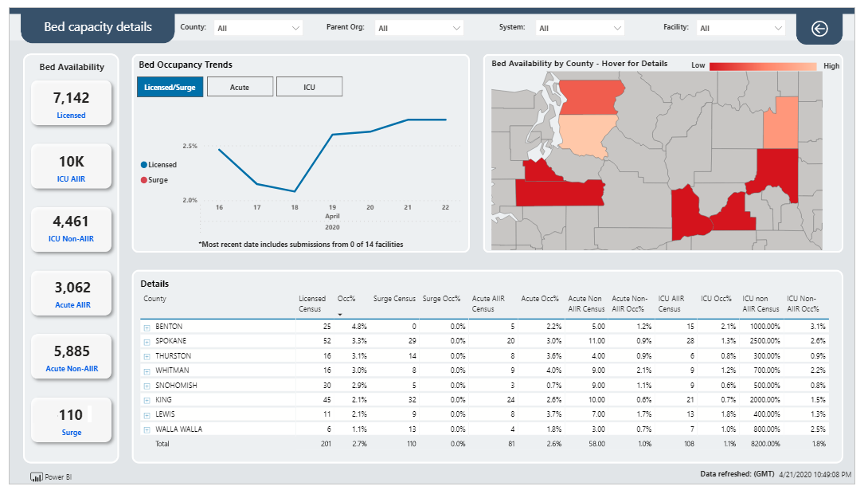The image size is (868, 494).
Task: Click the red Surge legend marker
Action: (x=144, y=180)
